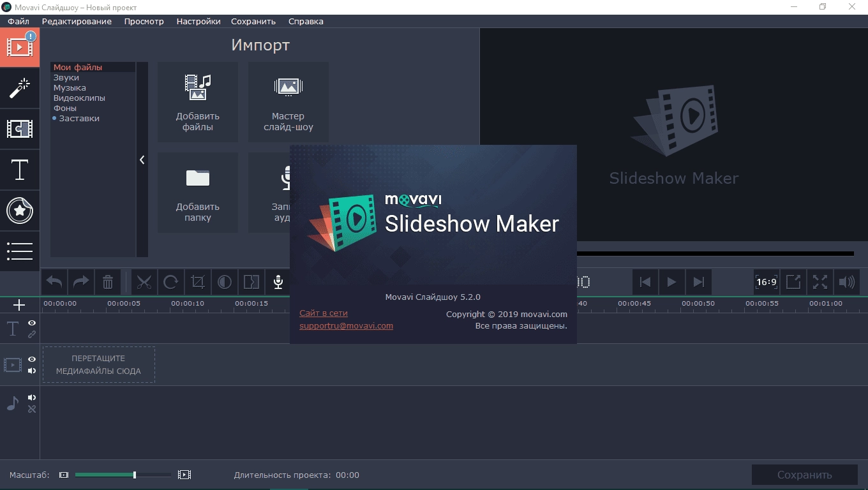Viewport: 868px width, 490px height.
Task: Open the More tools list tab
Action: coord(20,251)
